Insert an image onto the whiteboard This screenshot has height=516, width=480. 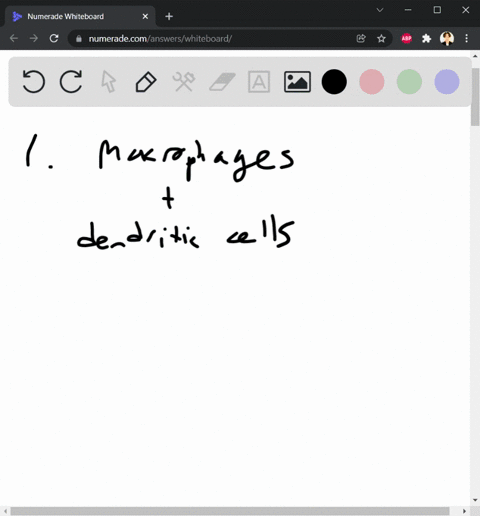tap(297, 82)
